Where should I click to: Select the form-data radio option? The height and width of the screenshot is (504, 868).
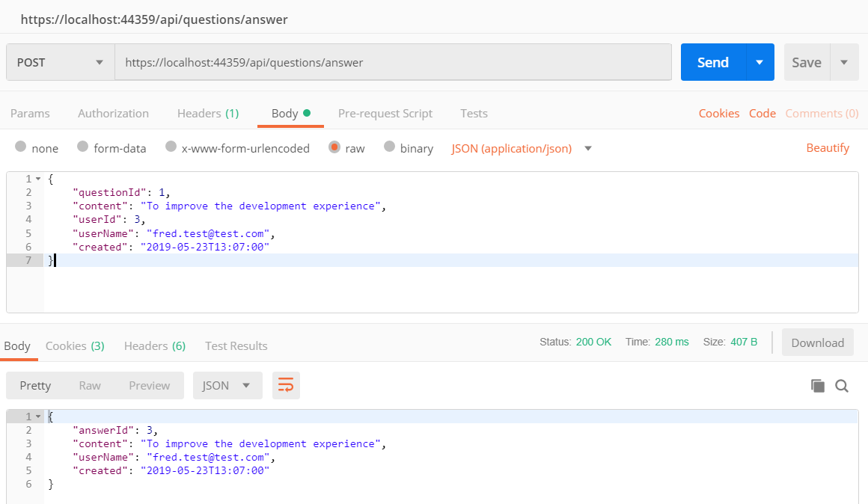82,147
